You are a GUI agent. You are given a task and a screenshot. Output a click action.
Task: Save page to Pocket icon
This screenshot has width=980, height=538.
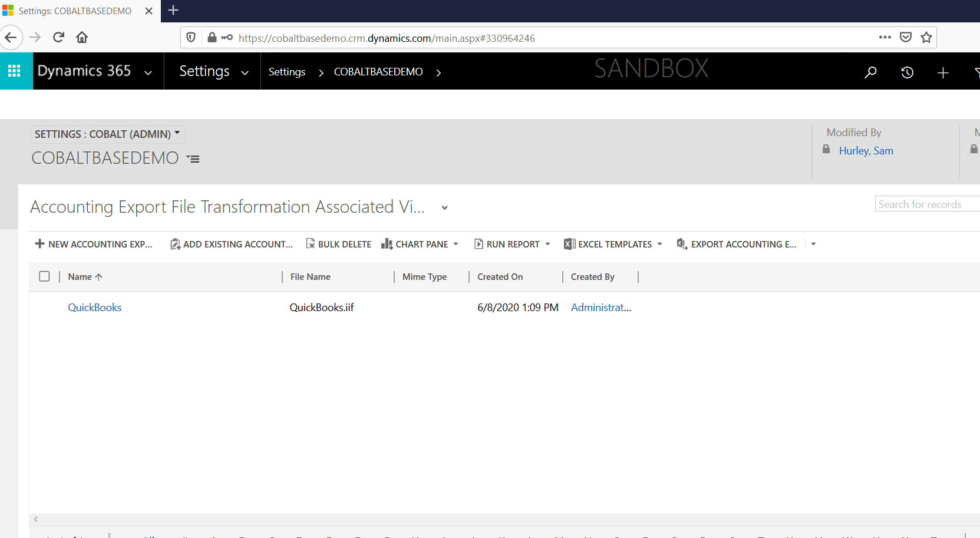point(906,37)
